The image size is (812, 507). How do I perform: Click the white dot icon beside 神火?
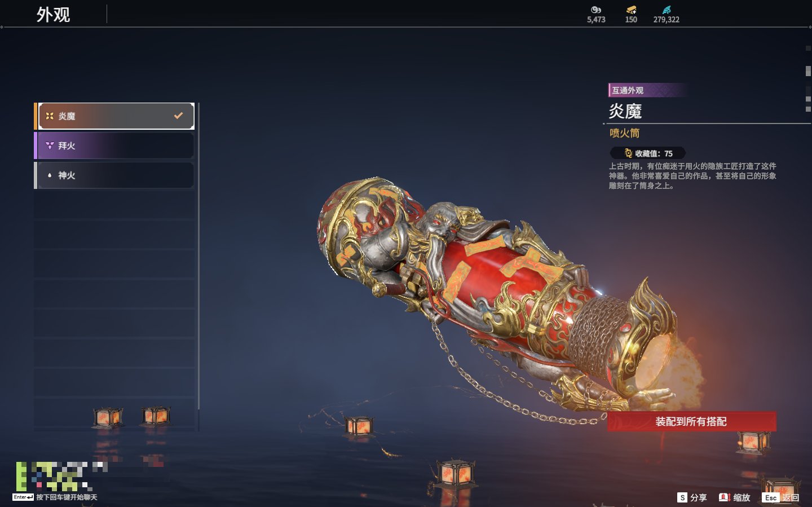tap(50, 175)
